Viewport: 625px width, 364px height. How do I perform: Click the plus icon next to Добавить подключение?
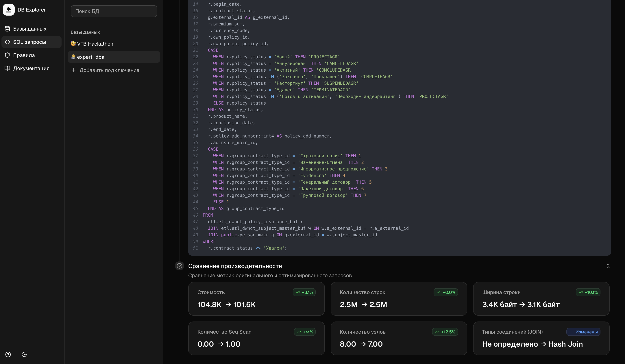coord(73,70)
